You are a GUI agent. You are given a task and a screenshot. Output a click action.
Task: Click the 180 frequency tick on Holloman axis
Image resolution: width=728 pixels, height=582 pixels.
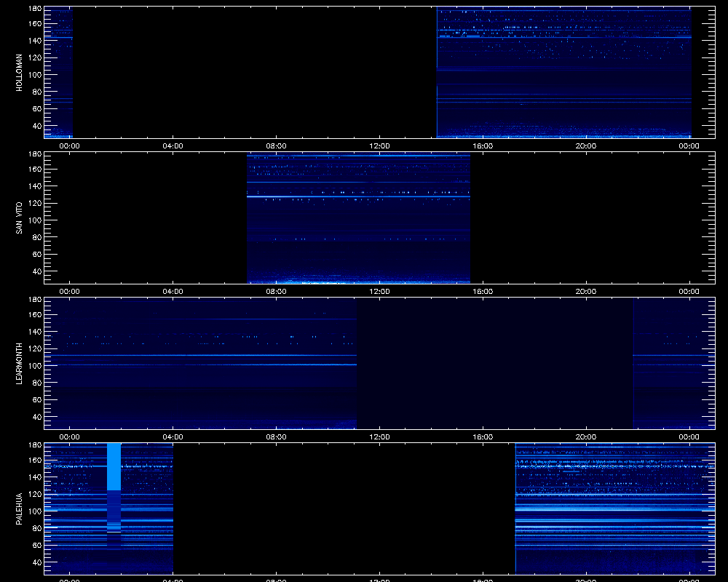35,8
